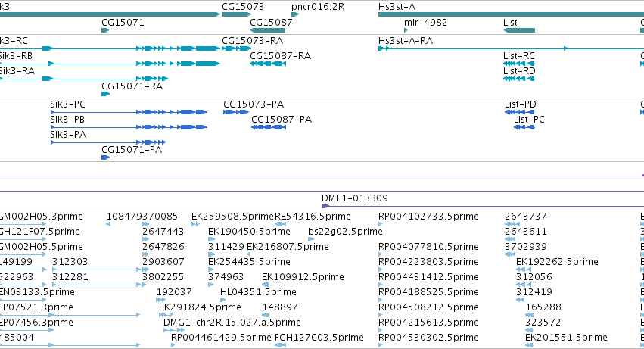This screenshot has width=644, height=349.
Task: Click the CG15087-PA protein label
Action: coord(282,120)
